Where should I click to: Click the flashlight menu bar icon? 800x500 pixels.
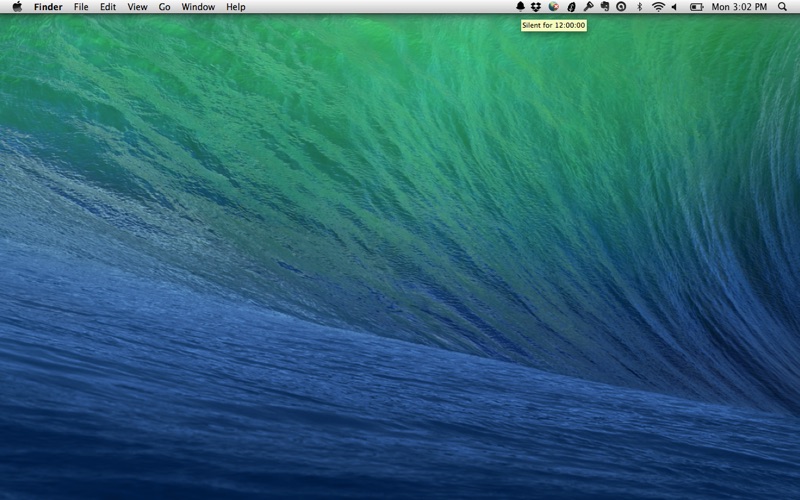point(588,7)
